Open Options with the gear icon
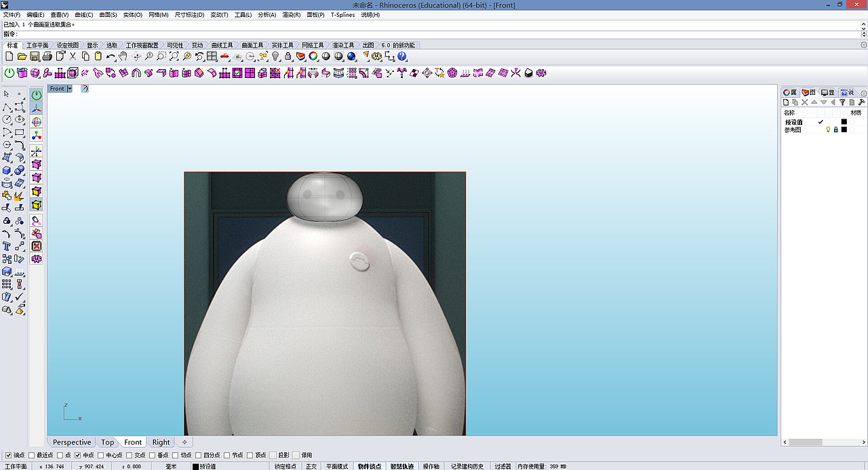The height and width of the screenshot is (470, 868). pos(376,56)
